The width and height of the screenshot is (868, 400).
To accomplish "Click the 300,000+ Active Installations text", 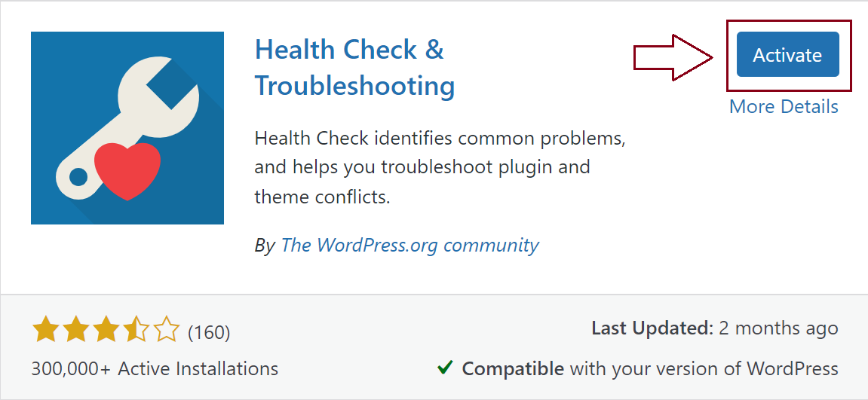I will 155,369.
